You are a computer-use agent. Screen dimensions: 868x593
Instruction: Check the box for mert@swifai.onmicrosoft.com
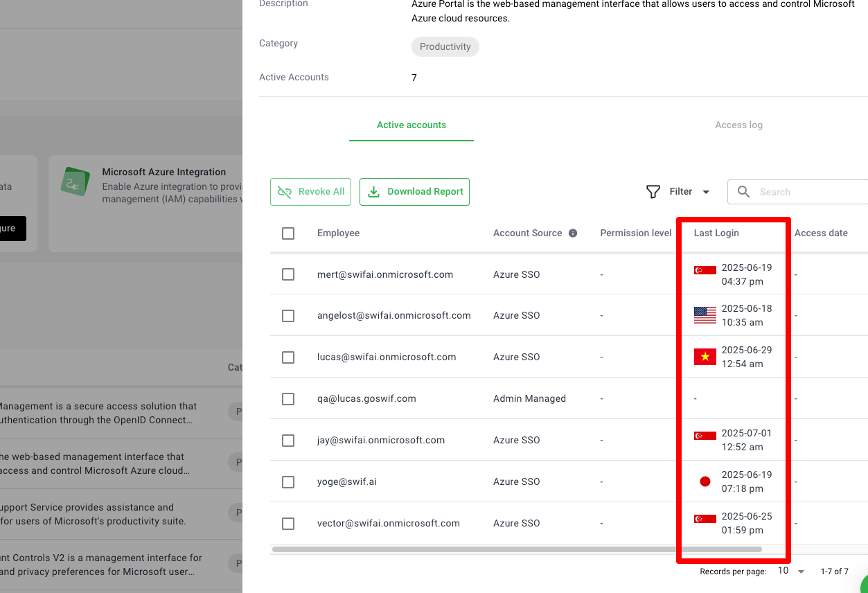288,274
